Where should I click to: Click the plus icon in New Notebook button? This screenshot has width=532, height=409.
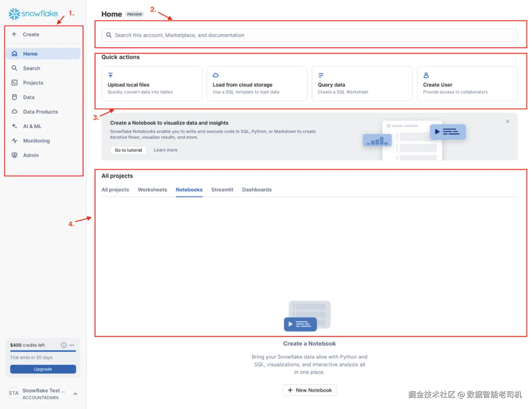click(x=290, y=390)
